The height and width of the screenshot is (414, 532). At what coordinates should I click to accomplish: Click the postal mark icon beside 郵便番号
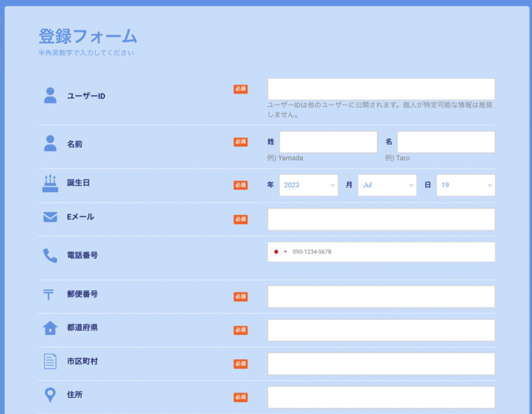[x=48, y=294]
